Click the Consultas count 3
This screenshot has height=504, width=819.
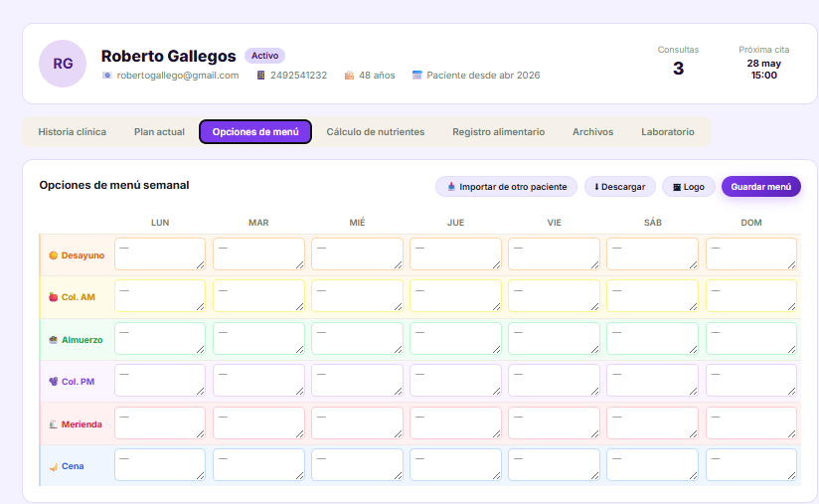pos(678,69)
